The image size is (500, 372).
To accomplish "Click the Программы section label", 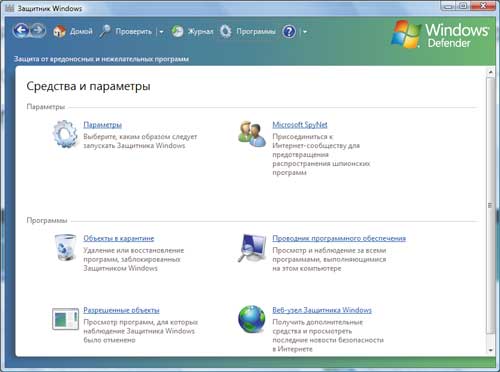I will pos(47,220).
